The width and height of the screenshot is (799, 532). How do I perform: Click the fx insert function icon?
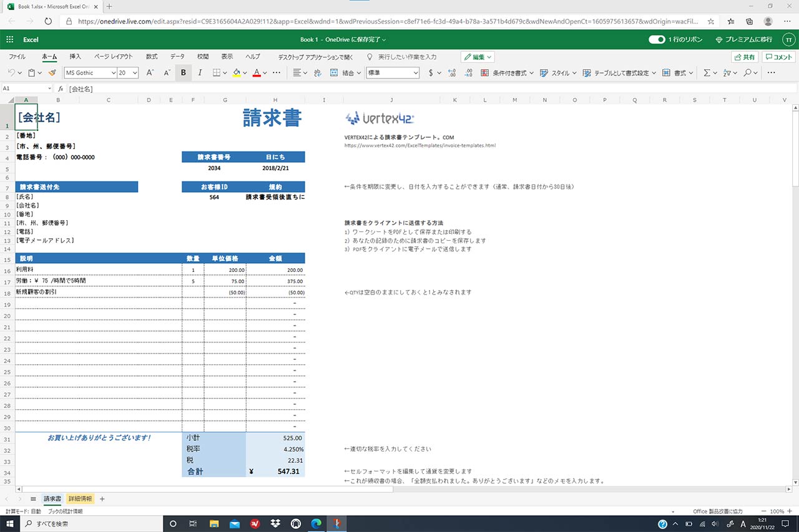point(61,89)
